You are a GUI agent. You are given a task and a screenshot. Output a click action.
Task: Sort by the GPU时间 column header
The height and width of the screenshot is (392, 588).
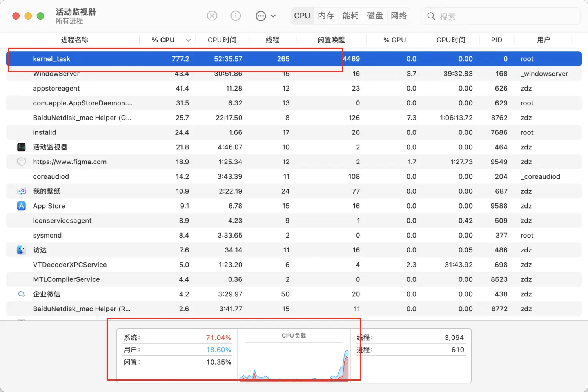click(451, 40)
